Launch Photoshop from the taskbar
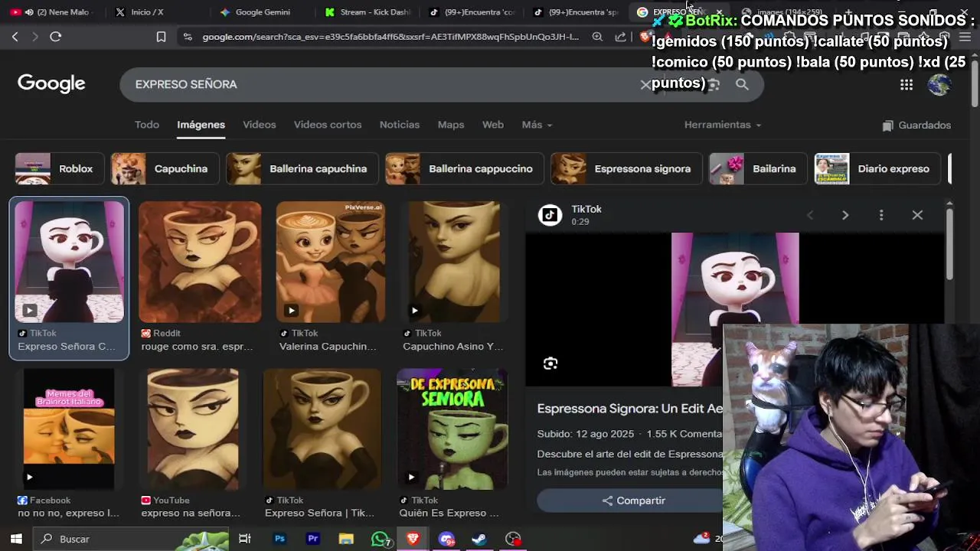 (x=279, y=539)
